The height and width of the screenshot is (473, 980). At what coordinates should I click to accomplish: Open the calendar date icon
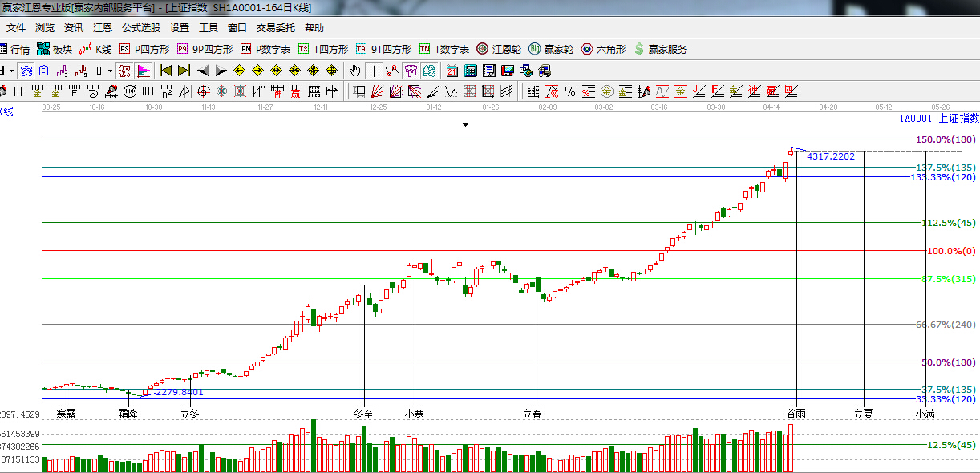click(452, 71)
